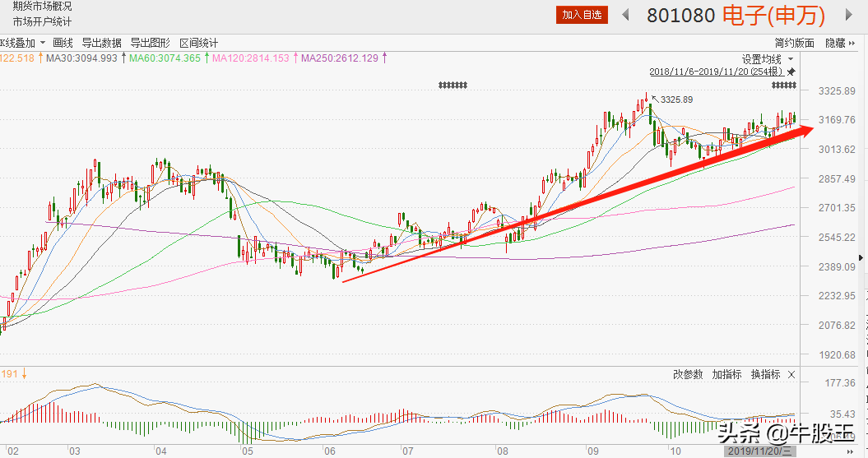Open 市场开户统计 link
This screenshot has width=868, height=458.
[x=41, y=21]
